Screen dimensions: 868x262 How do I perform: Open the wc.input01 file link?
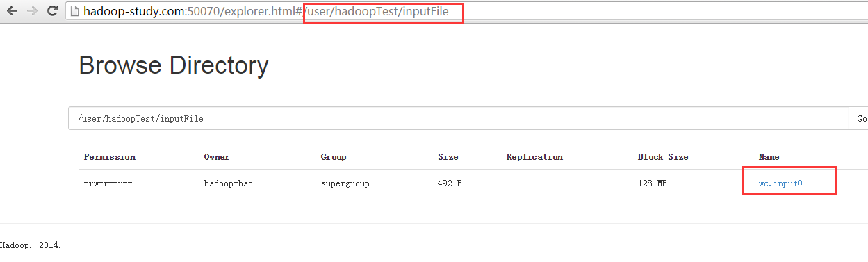pos(783,184)
